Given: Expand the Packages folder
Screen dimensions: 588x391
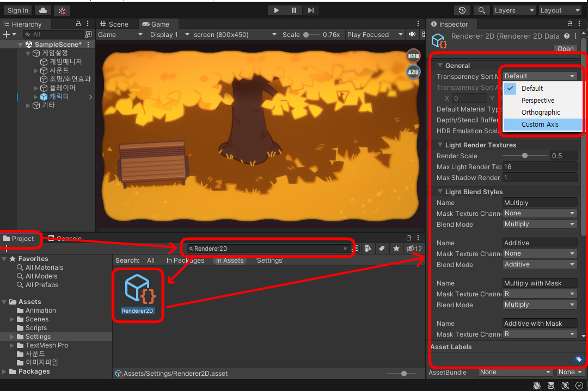Looking at the screenshot, I should pos(4,371).
